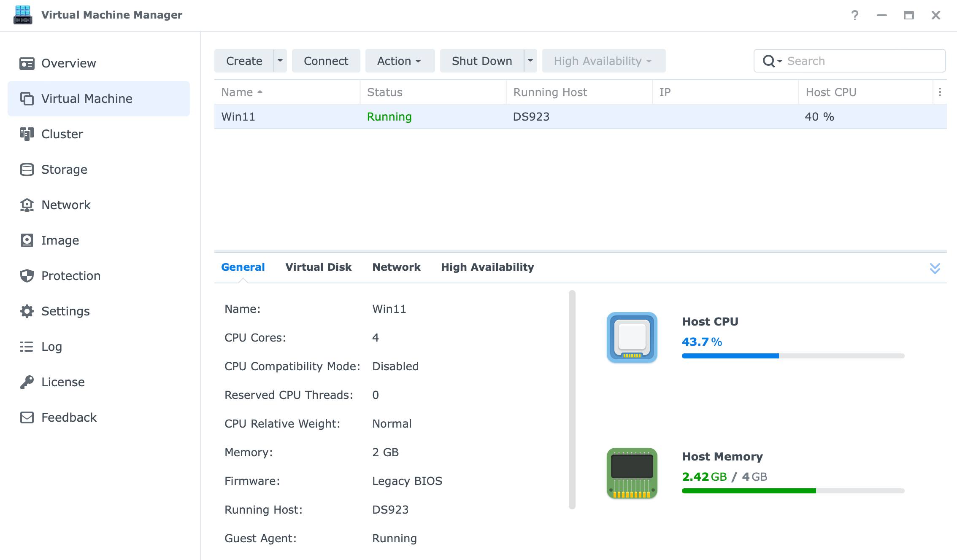The width and height of the screenshot is (957, 560).
Task: Click the IP column header
Action: tap(725, 92)
